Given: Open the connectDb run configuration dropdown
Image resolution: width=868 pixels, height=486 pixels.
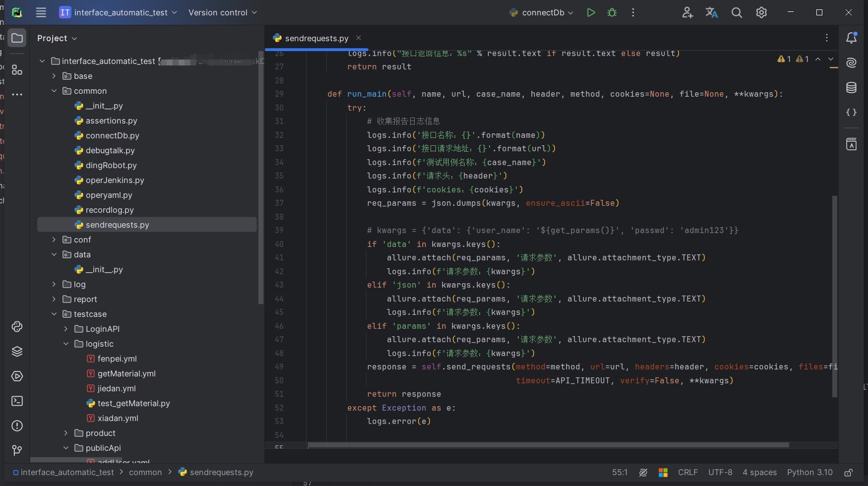Looking at the screenshot, I should [x=543, y=12].
